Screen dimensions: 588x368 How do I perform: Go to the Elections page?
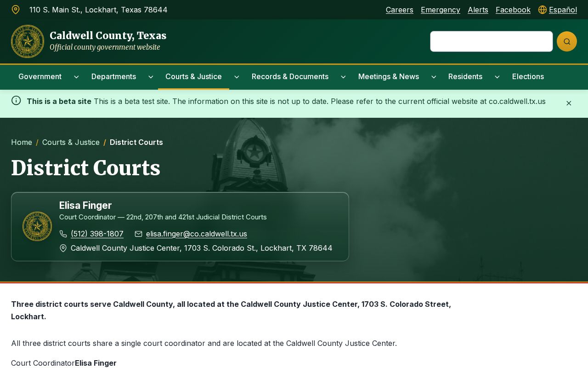point(528,76)
